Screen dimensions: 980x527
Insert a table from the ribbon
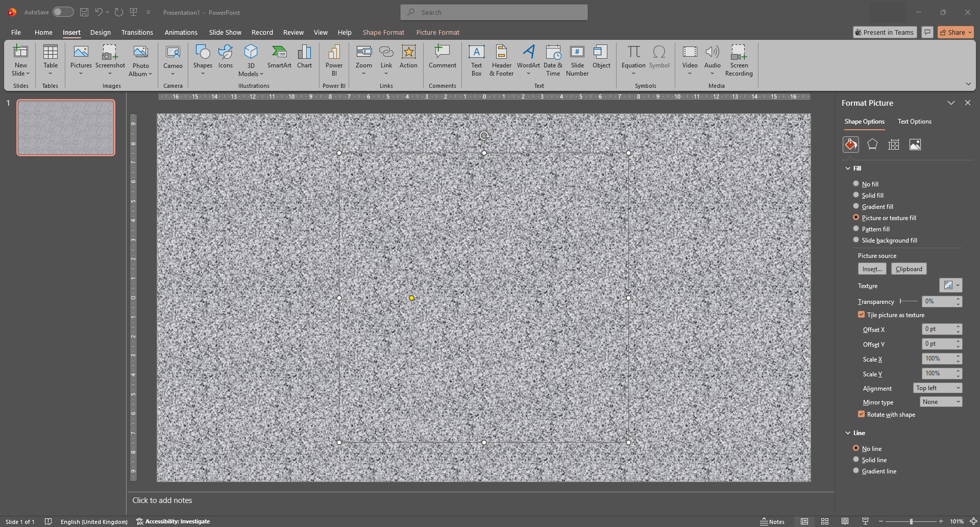coord(50,60)
